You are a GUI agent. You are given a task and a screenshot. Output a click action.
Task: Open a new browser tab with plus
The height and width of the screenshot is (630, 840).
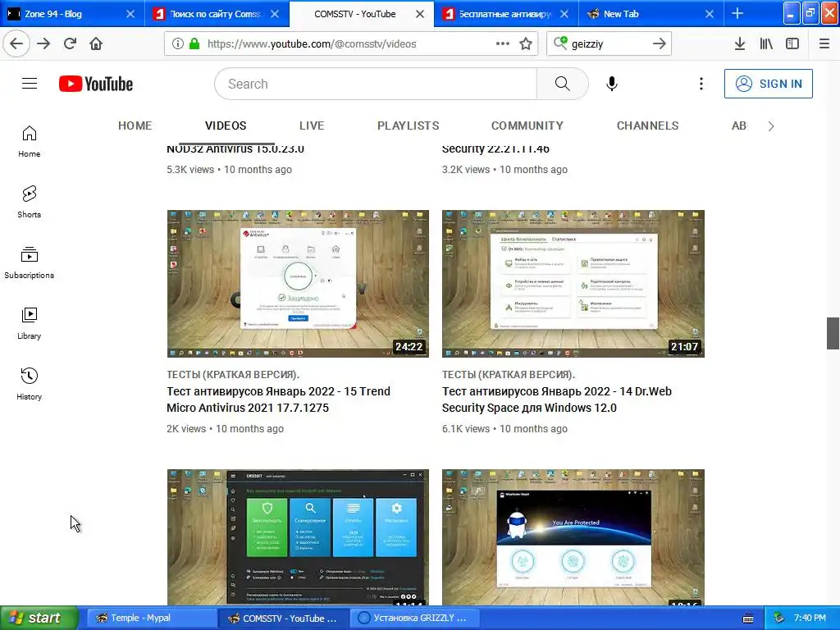click(737, 13)
